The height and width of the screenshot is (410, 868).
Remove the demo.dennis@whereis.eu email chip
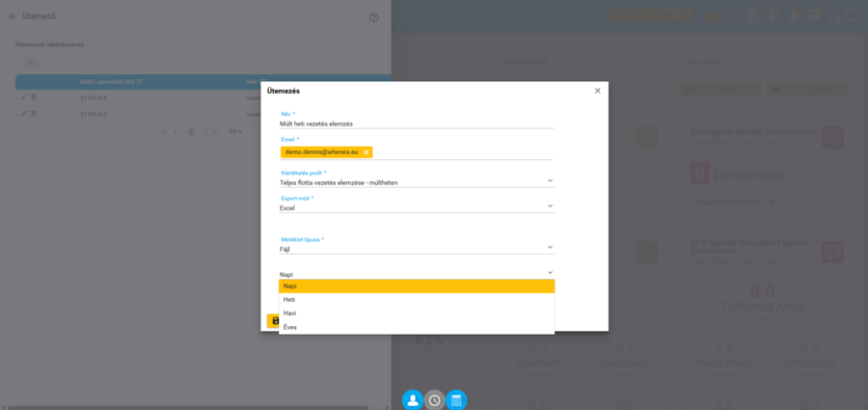[366, 152]
